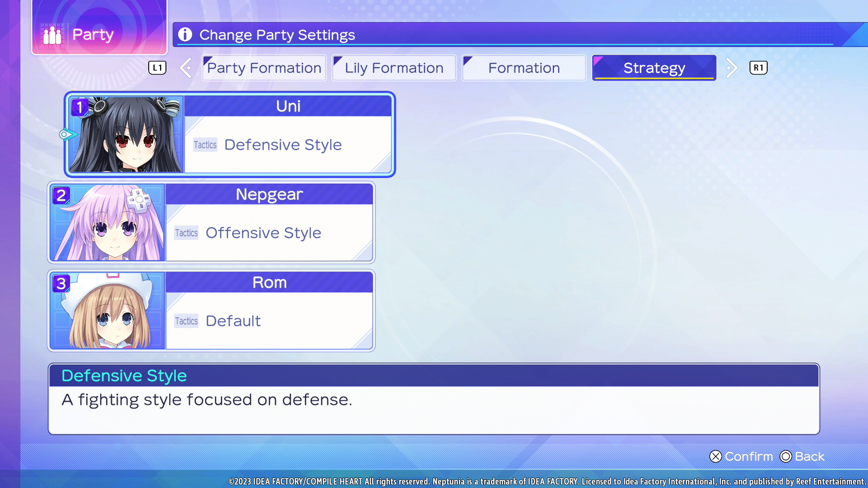The height and width of the screenshot is (488, 868).
Task: Select the Formation tab
Action: pyautogui.click(x=524, y=68)
